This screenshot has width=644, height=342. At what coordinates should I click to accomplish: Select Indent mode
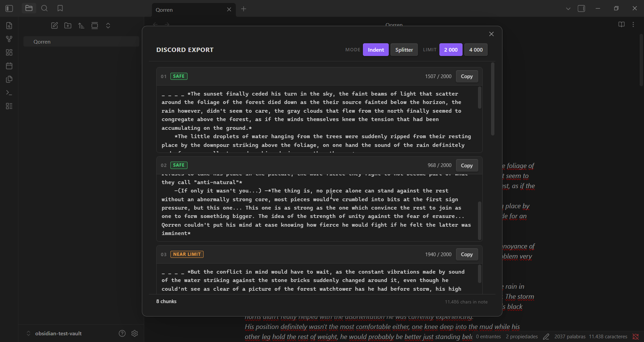(376, 50)
